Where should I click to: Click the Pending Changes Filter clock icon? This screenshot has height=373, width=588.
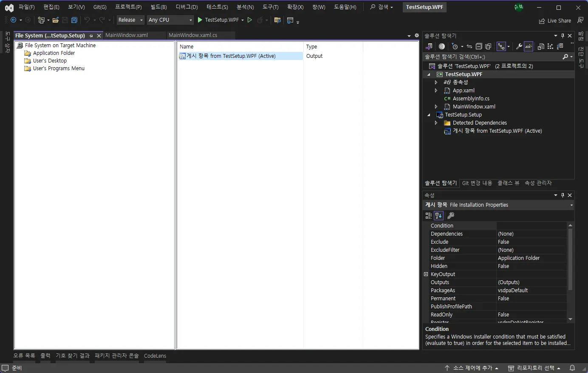click(x=455, y=46)
